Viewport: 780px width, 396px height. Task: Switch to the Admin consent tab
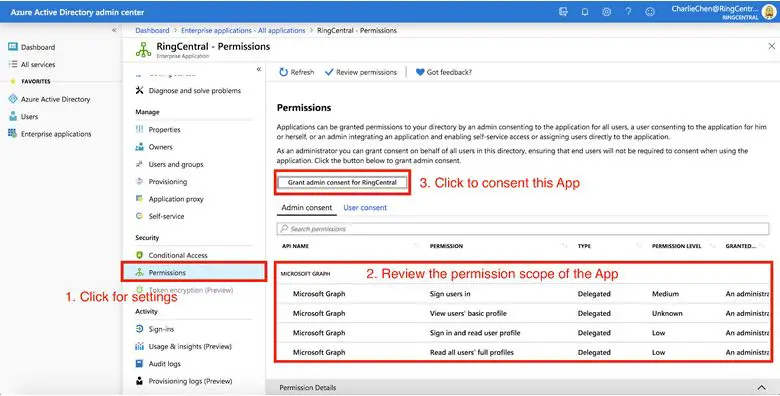point(306,207)
